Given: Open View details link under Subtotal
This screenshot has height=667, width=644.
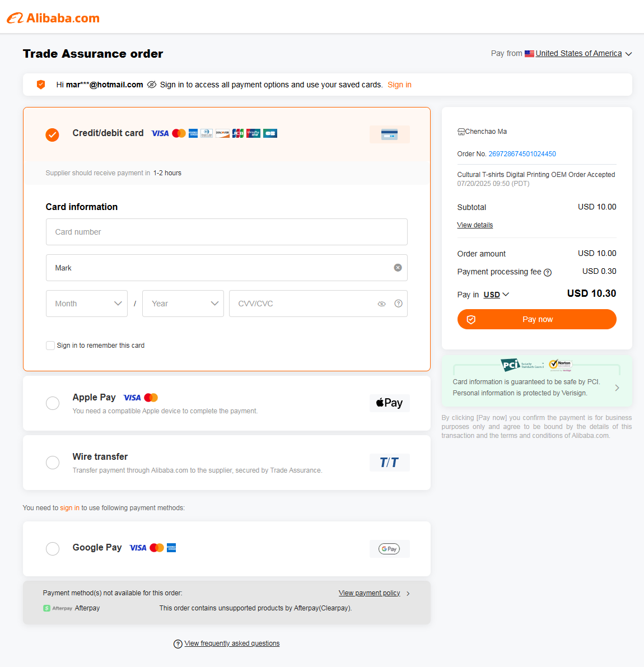Looking at the screenshot, I should coord(475,225).
